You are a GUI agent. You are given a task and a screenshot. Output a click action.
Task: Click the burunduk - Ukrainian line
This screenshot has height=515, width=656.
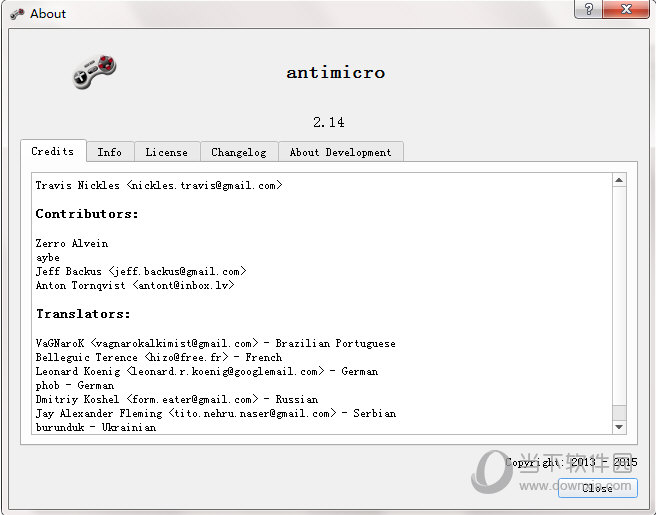click(x=96, y=427)
